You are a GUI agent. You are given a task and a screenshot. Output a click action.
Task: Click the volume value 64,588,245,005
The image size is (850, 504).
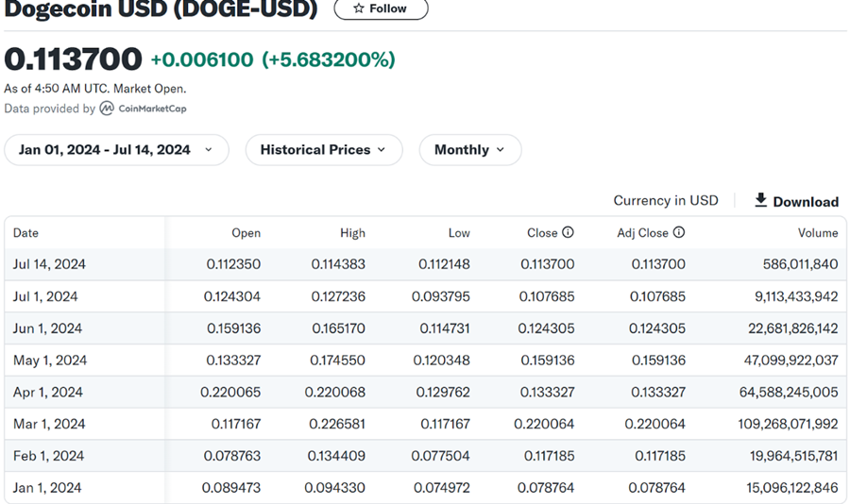point(789,393)
